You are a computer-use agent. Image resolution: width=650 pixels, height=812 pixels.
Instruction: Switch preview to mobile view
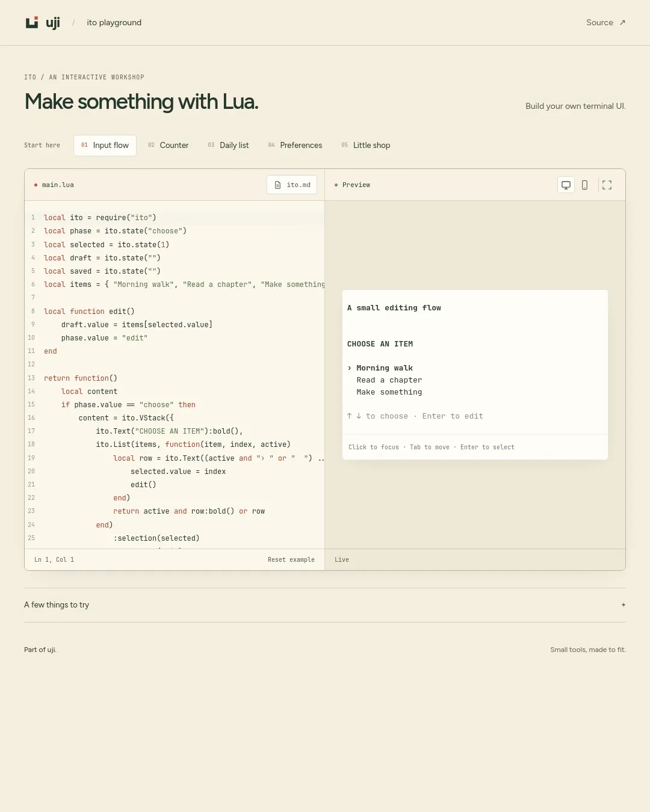(x=584, y=185)
